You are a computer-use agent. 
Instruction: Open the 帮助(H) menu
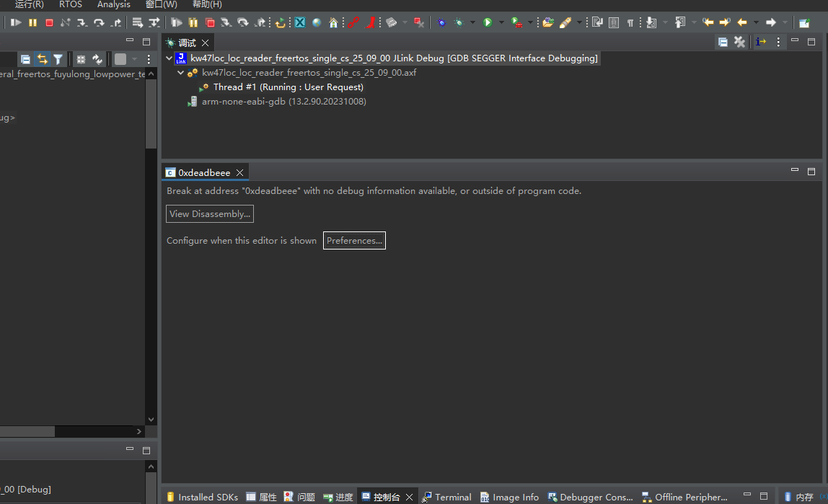coord(207,4)
